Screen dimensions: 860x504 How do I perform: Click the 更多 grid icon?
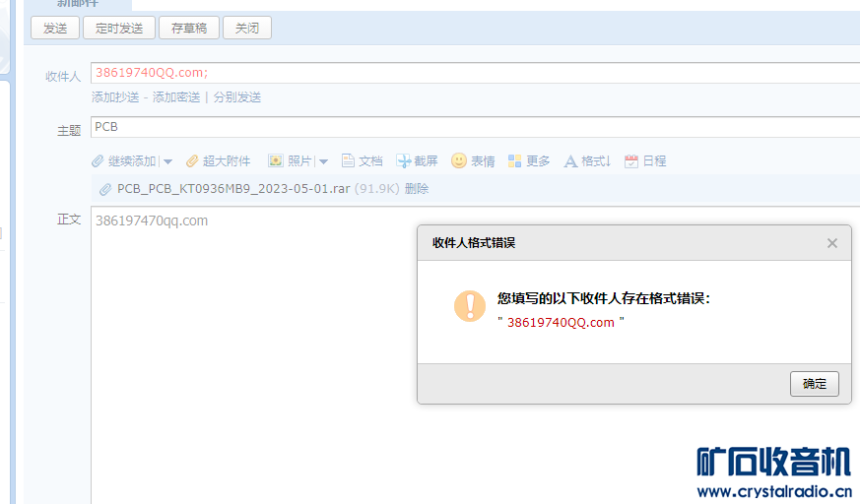click(x=514, y=161)
